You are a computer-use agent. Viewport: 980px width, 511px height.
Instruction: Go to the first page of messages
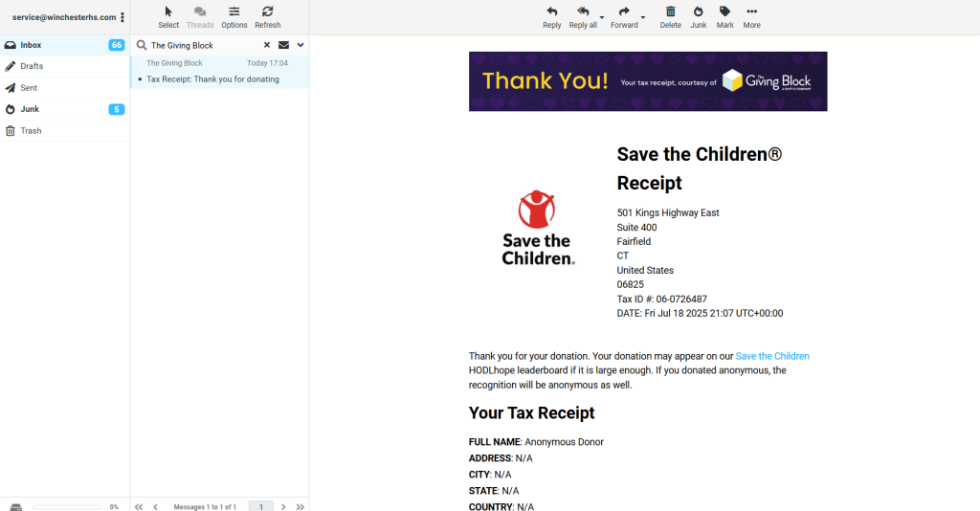(x=139, y=506)
